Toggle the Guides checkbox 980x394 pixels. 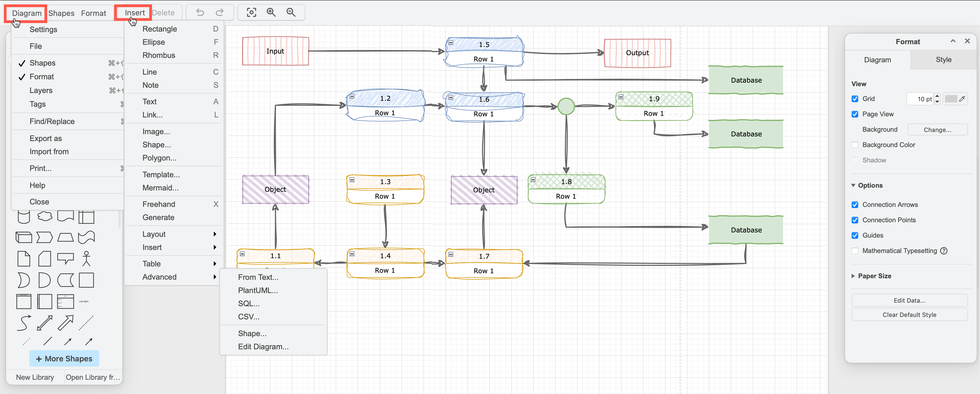[855, 235]
